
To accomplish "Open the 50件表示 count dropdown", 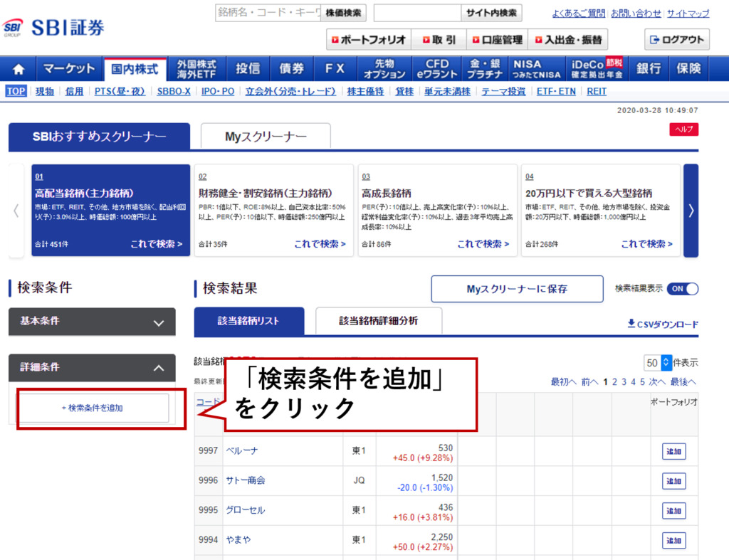I will point(659,363).
